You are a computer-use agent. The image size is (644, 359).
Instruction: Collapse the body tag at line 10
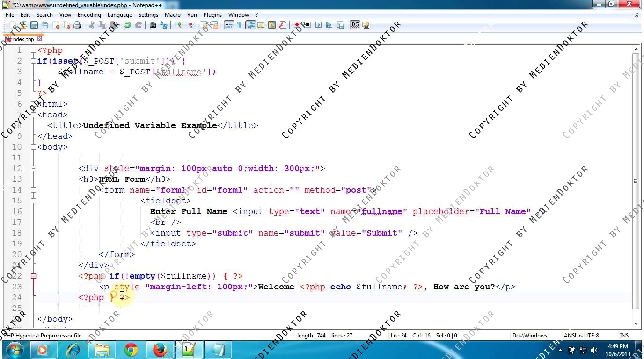33,147
